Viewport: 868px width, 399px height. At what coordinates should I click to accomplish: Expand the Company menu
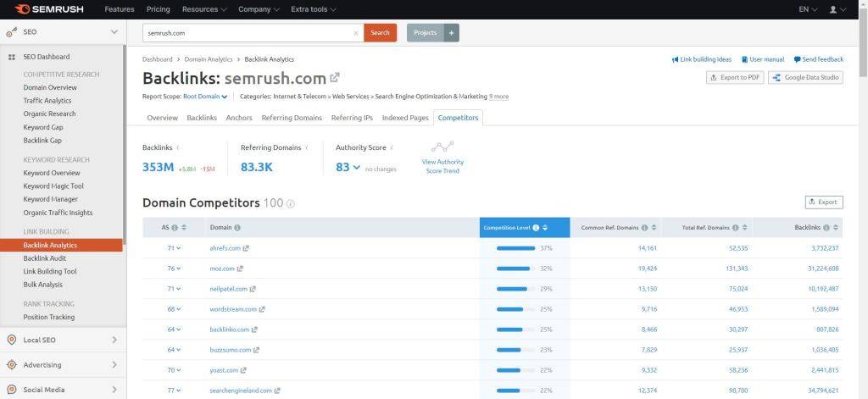[259, 9]
